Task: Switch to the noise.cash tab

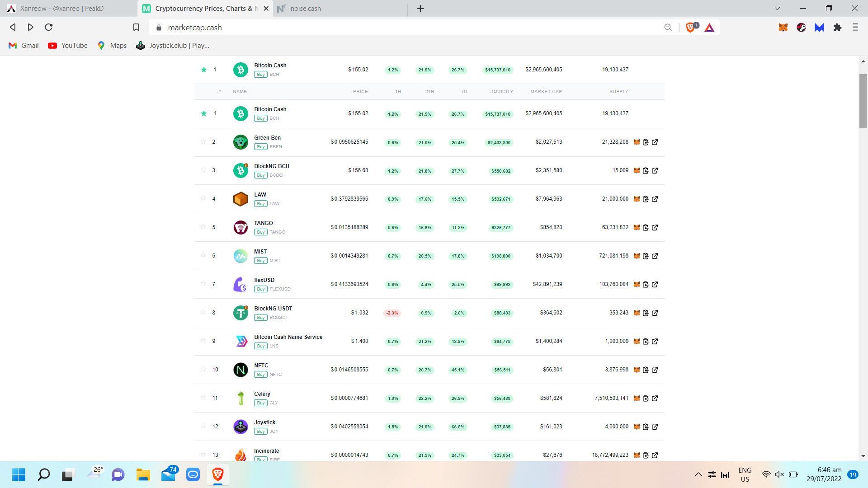Action: [x=339, y=9]
